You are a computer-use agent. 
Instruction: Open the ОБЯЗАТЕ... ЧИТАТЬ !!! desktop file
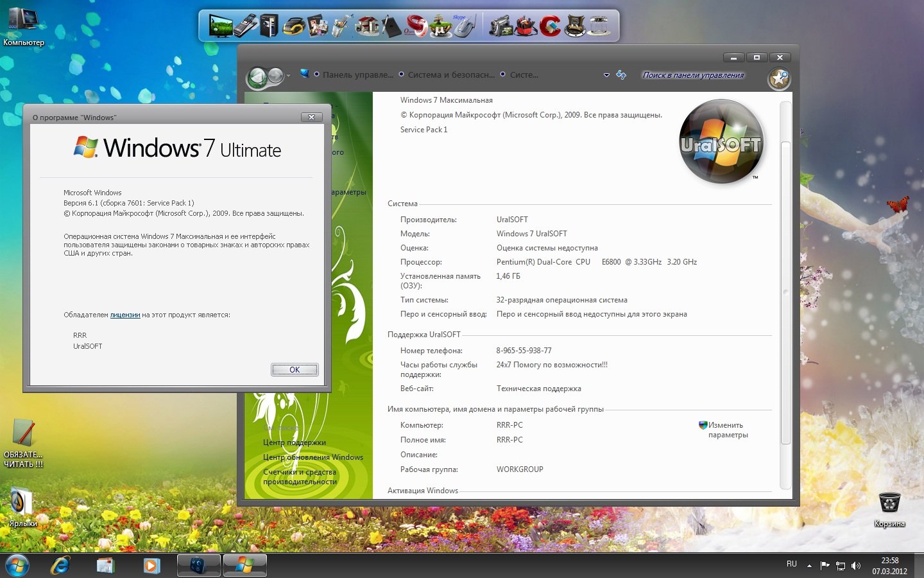[x=24, y=443]
